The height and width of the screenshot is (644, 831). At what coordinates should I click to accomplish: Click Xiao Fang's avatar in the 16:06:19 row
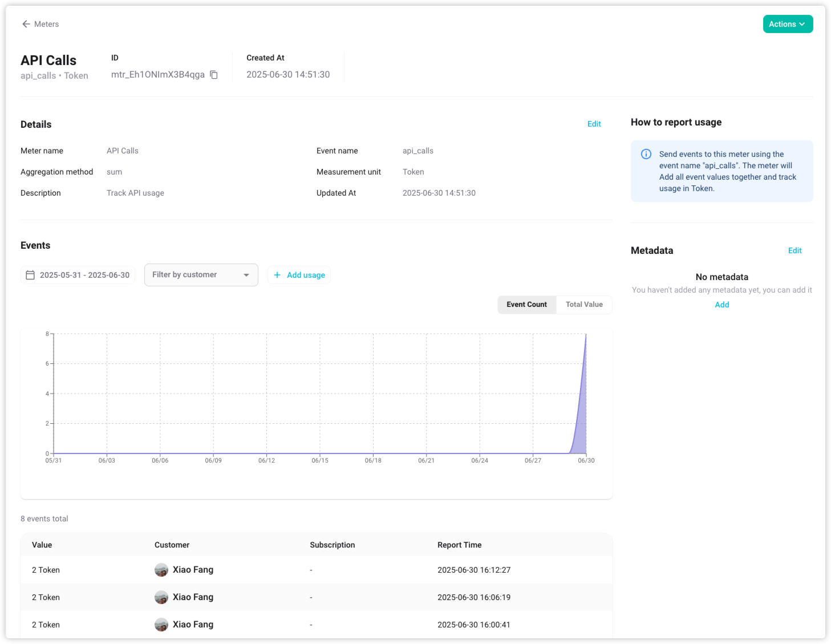click(161, 597)
